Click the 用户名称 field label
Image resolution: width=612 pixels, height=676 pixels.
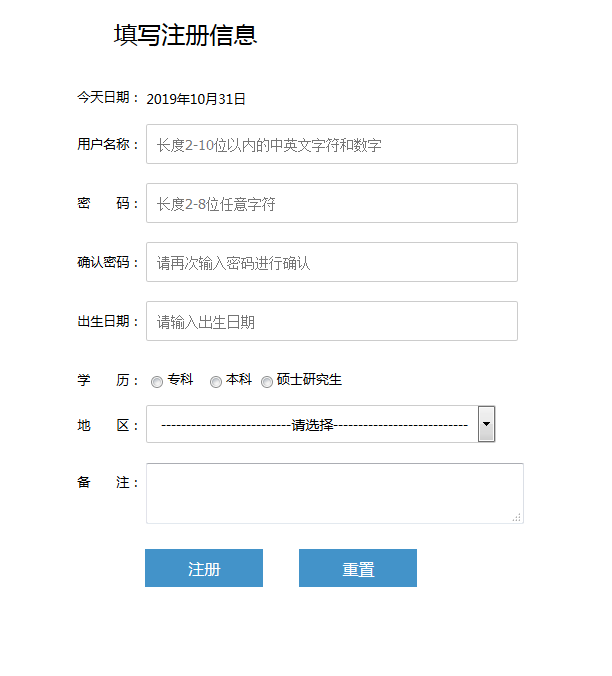click(x=108, y=144)
